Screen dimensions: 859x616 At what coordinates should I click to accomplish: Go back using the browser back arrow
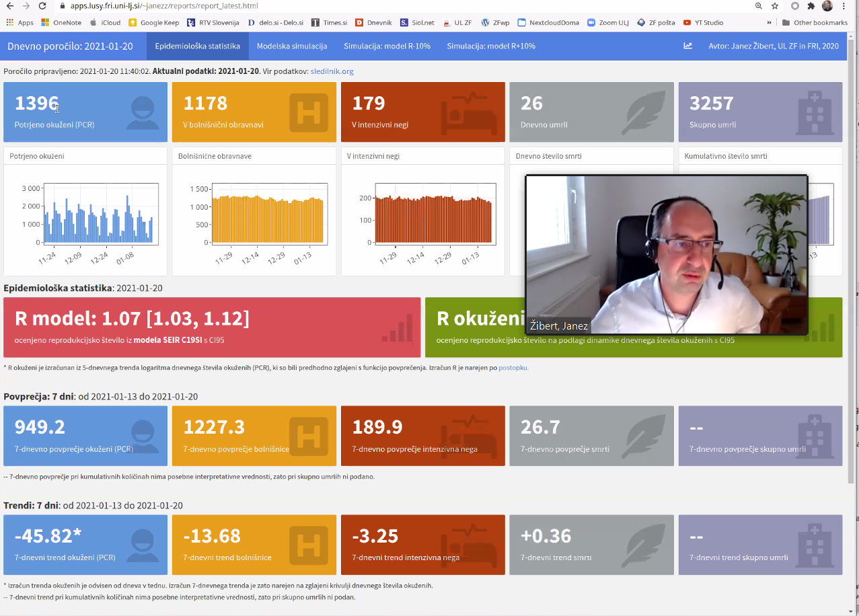[8, 6]
